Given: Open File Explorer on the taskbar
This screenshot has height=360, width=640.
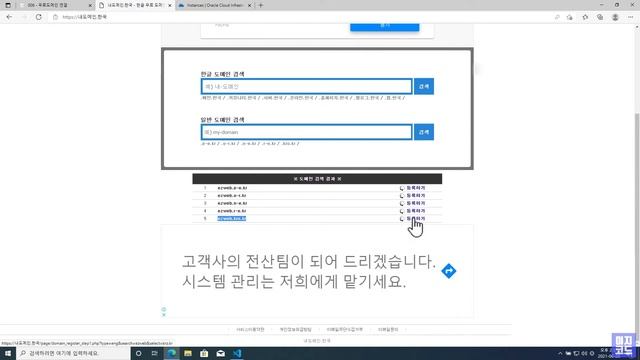Looking at the screenshot, I should [x=188, y=353].
